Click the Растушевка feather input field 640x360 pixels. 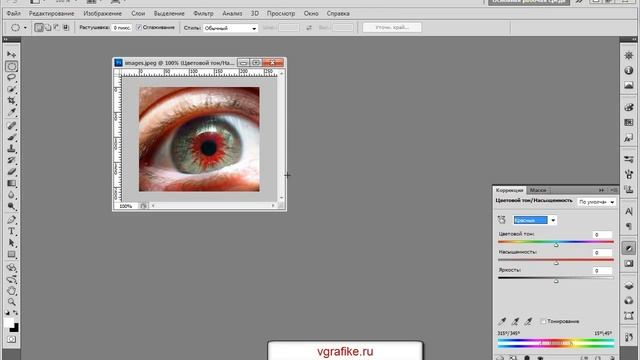pyautogui.click(x=122, y=28)
